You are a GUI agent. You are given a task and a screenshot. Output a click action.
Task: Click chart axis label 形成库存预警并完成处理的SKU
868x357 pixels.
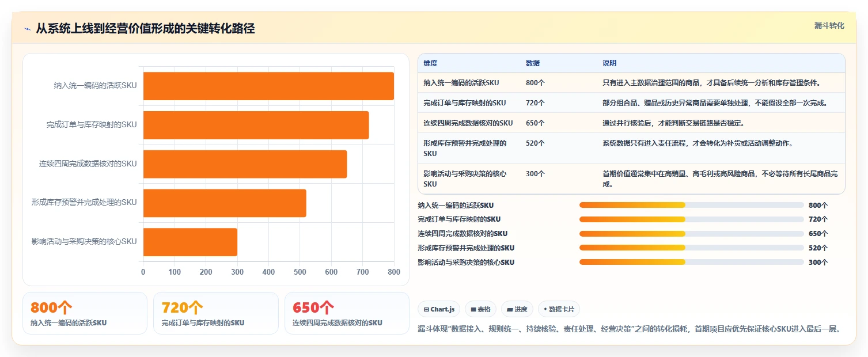85,203
